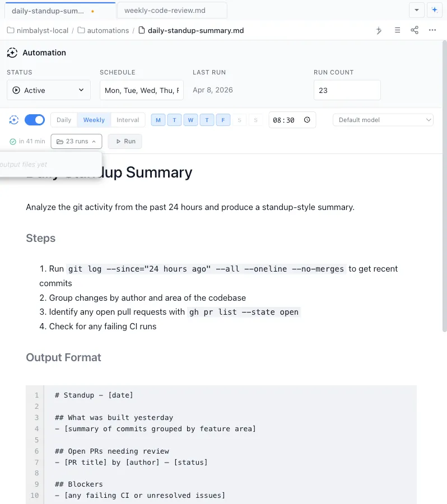The image size is (447, 504).
Task: Click daily-standup-summary.md breadcrumb file
Action: tap(191, 31)
